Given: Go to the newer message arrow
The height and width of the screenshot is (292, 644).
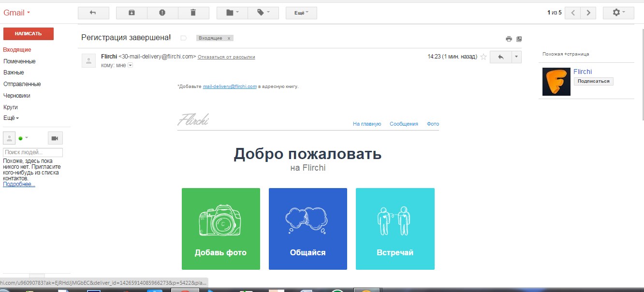Looking at the screenshot, I should pyautogui.click(x=573, y=13).
